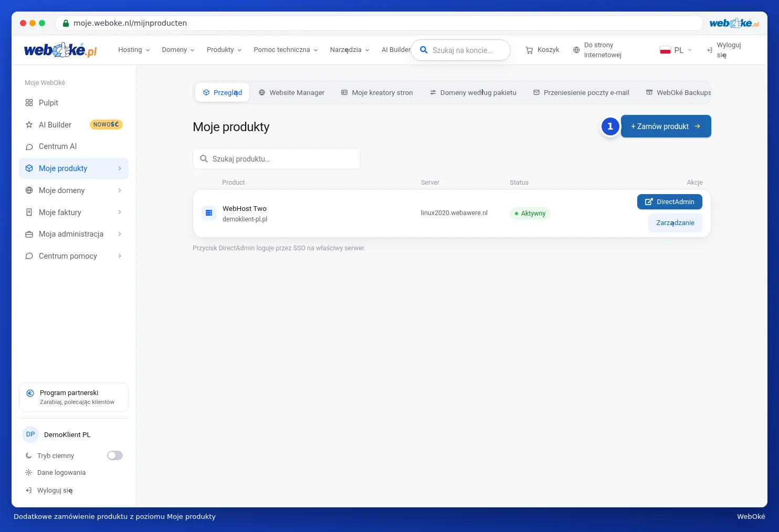This screenshot has height=532, width=779.
Task: Open the WebOké Backups tab
Action: click(678, 92)
